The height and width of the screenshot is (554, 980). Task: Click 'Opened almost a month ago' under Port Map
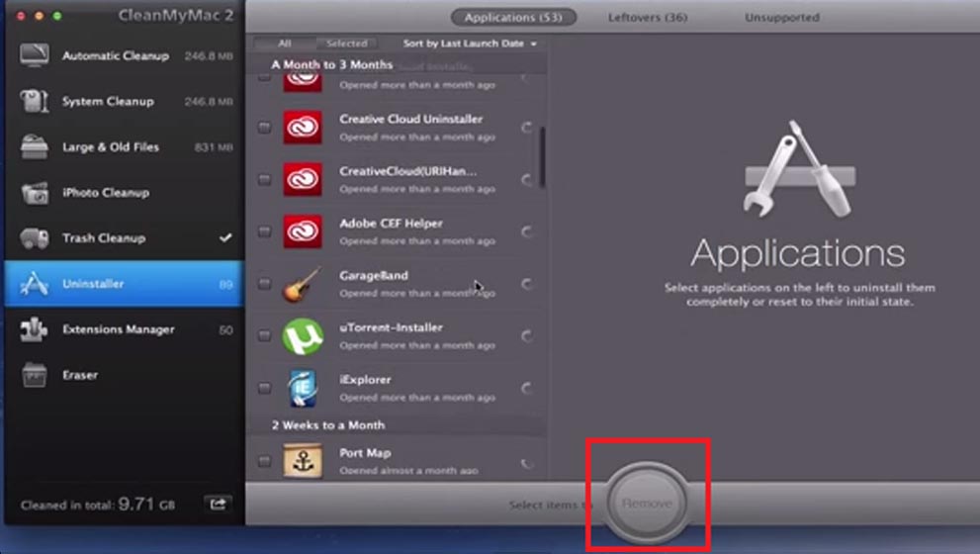[408, 470]
